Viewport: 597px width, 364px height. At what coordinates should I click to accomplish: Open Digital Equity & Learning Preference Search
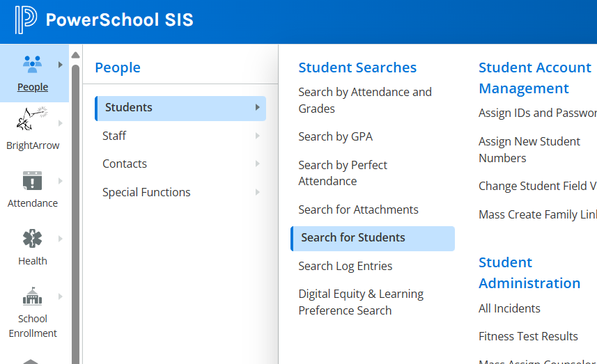pos(361,302)
